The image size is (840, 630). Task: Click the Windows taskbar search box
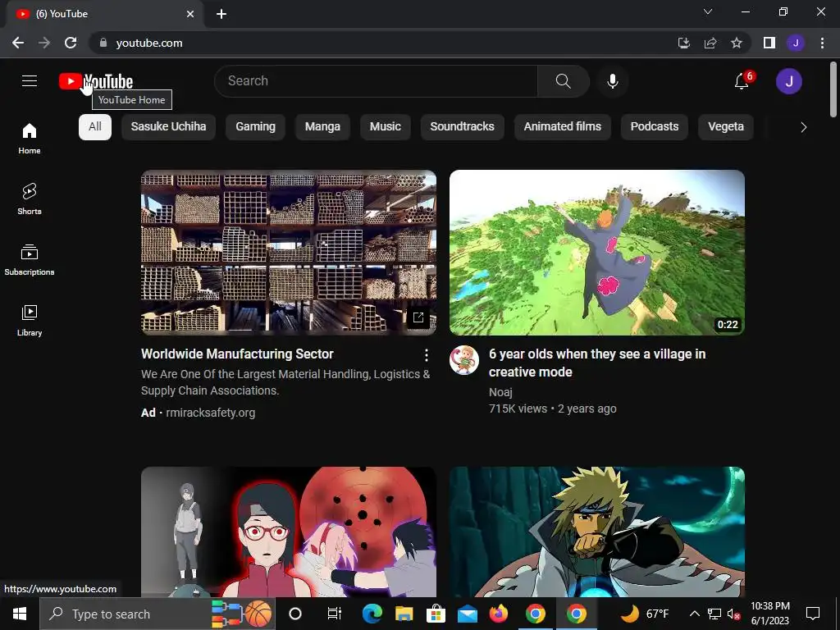click(x=157, y=614)
